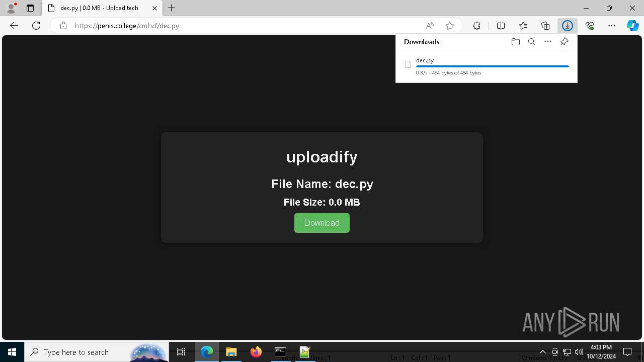Click the address bar URL
Image resolution: width=644 pixels, height=362 pixels.
pyautogui.click(x=127, y=26)
